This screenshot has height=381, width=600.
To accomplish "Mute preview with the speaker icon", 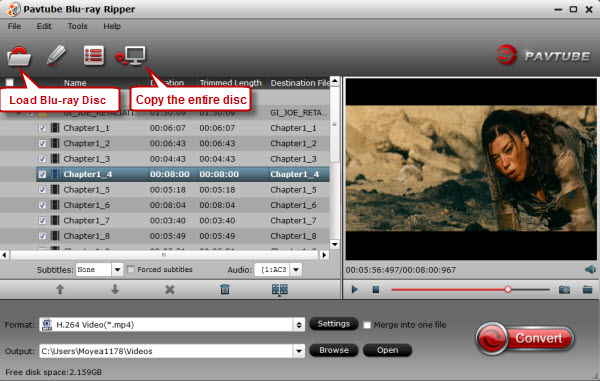I will coord(590,270).
